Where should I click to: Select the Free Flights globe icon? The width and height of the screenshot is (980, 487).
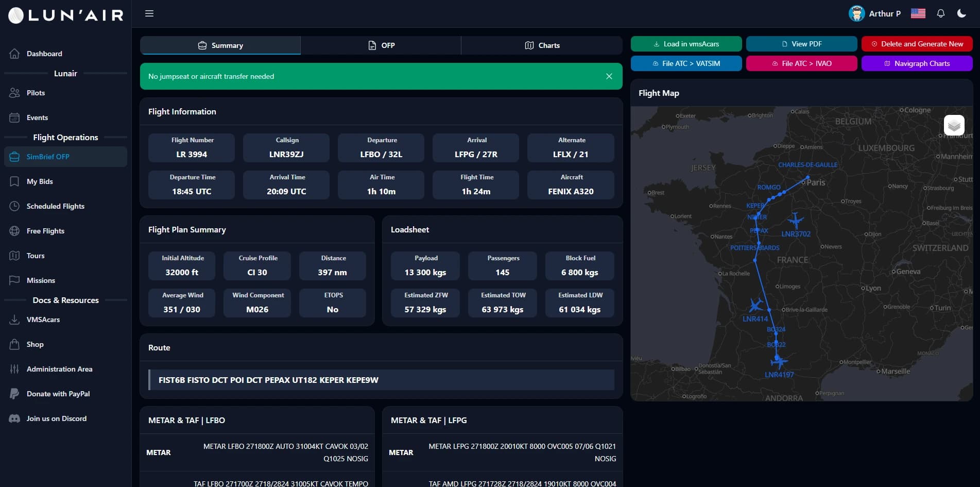[x=14, y=231]
